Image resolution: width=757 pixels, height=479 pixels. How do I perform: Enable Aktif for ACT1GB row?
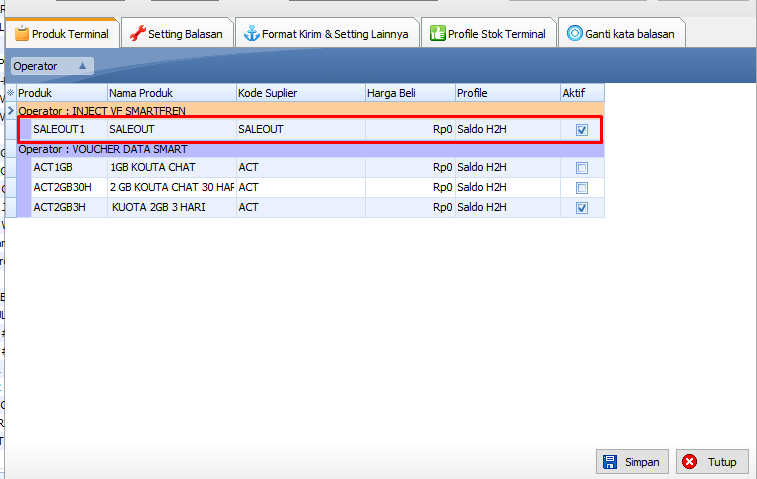(x=582, y=168)
